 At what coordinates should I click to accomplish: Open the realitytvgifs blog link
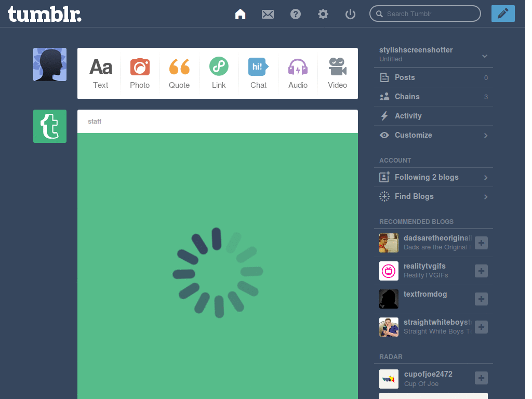tap(424, 266)
